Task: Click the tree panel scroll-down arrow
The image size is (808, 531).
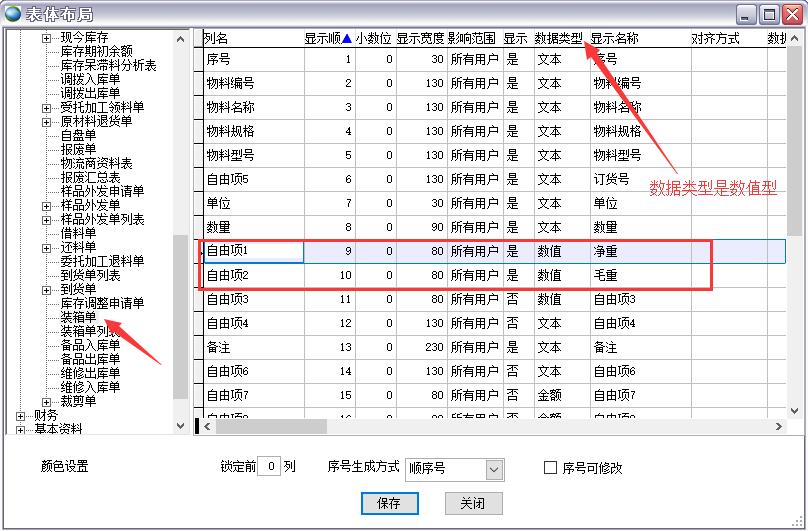Action: click(181, 425)
